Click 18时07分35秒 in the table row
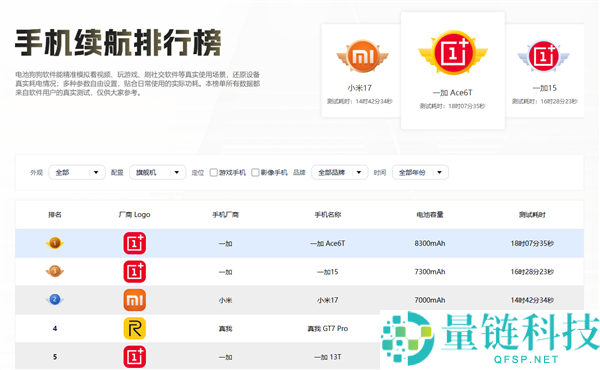 click(532, 243)
